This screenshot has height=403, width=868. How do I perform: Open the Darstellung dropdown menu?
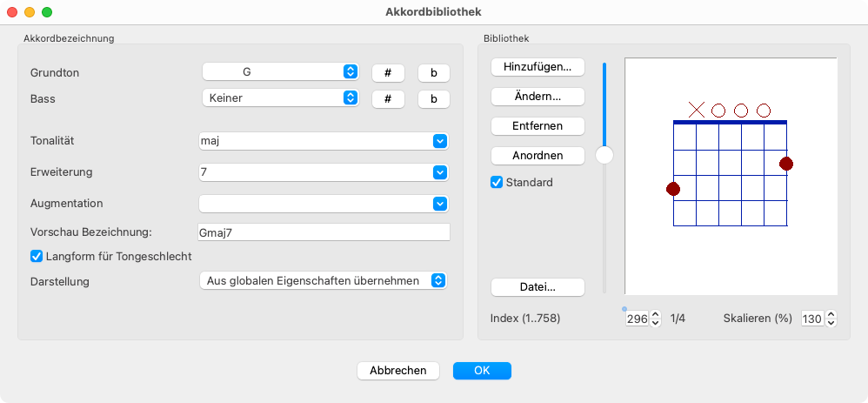coord(322,280)
